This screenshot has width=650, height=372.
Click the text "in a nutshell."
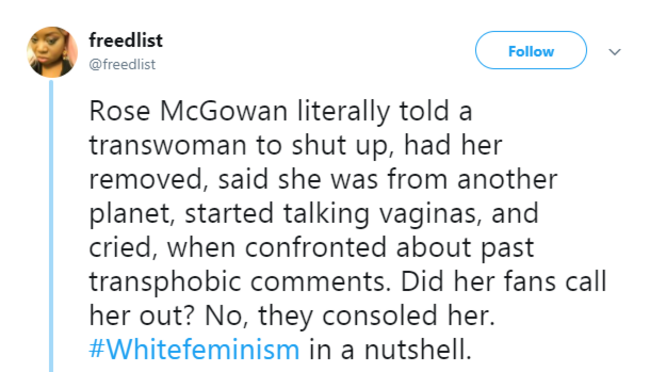[390, 349]
